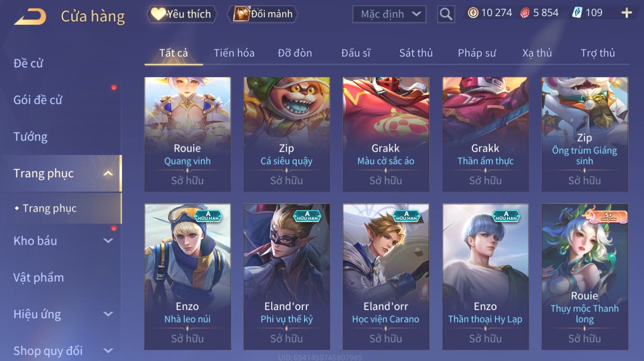Open the Mặc định sort dropdown

[x=389, y=14]
